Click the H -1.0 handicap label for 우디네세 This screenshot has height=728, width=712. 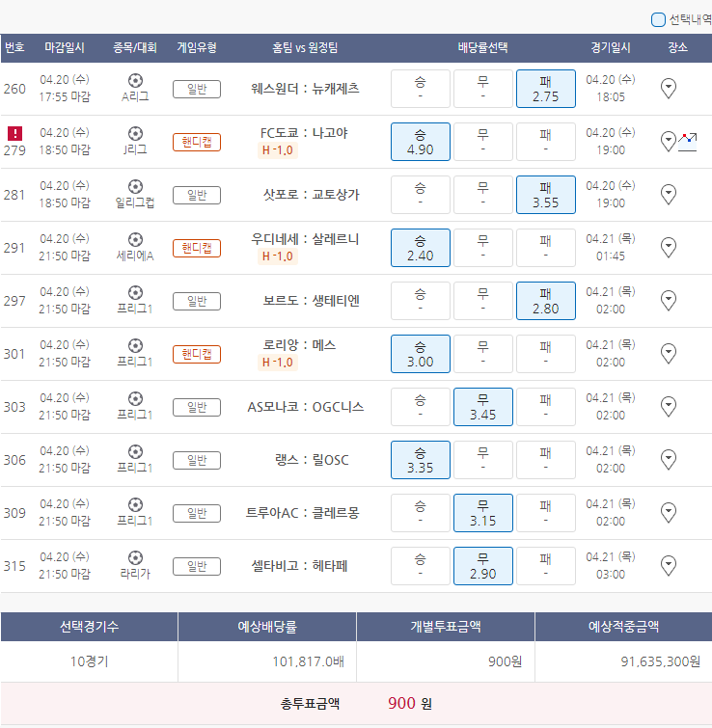coord(277,256)
